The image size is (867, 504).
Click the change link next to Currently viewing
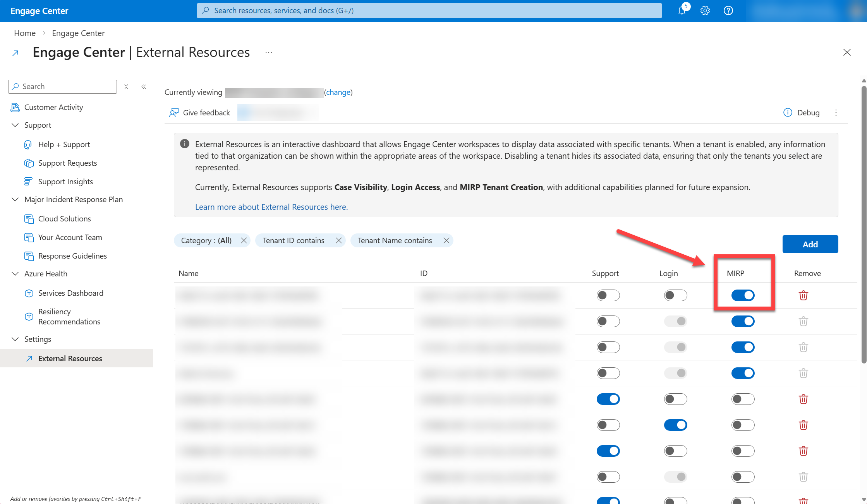pyautogui.click(x=338, y=92)
